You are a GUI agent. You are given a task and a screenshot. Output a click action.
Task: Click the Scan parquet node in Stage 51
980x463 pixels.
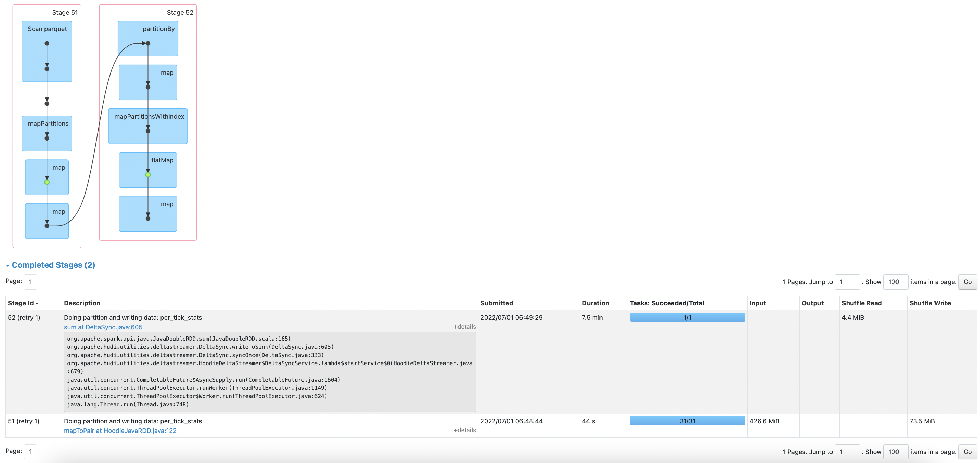click(47, 51)
